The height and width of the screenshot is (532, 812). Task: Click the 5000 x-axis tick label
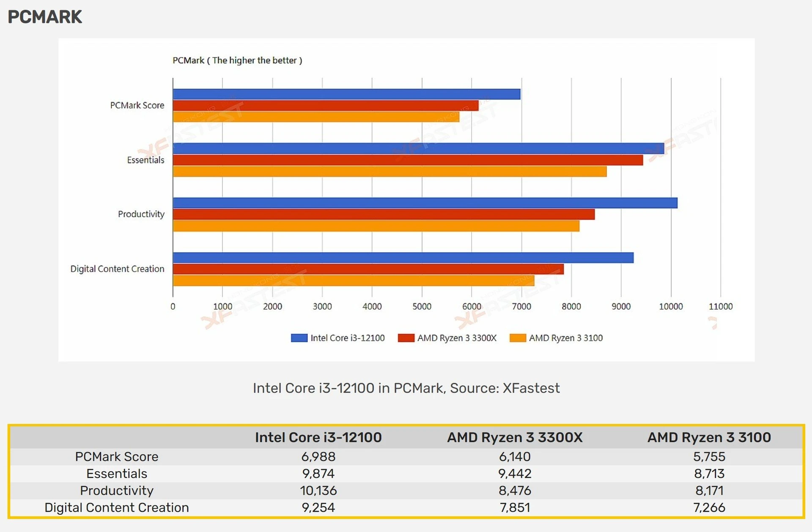pos(422,306)
